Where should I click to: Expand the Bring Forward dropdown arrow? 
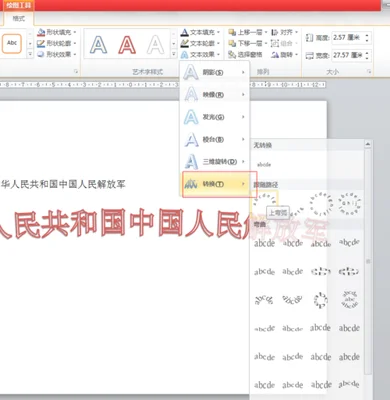pos(266,32)
